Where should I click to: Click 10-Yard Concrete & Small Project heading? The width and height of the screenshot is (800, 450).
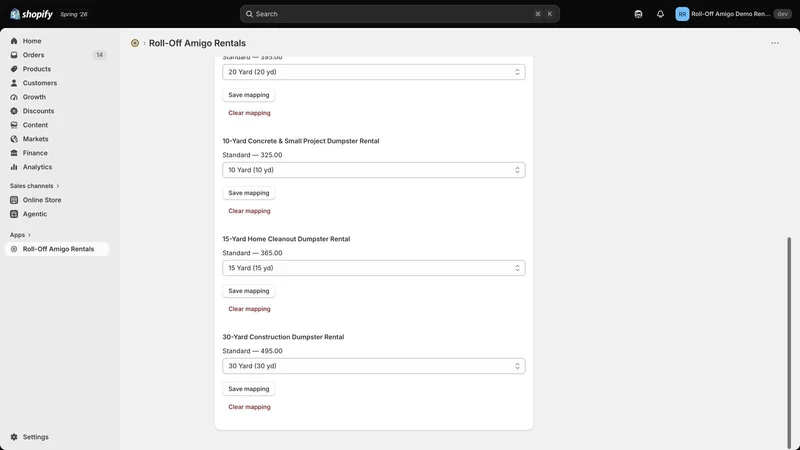click(301, 141)
